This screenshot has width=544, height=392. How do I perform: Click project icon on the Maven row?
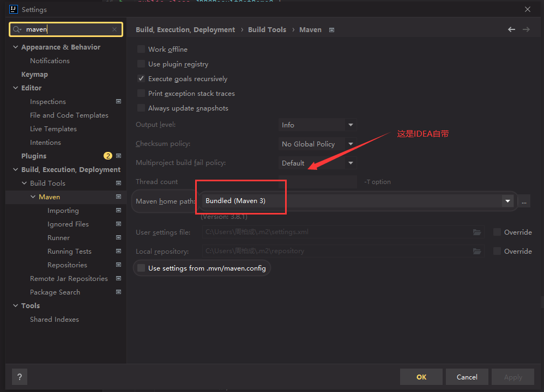click(119, 197)
